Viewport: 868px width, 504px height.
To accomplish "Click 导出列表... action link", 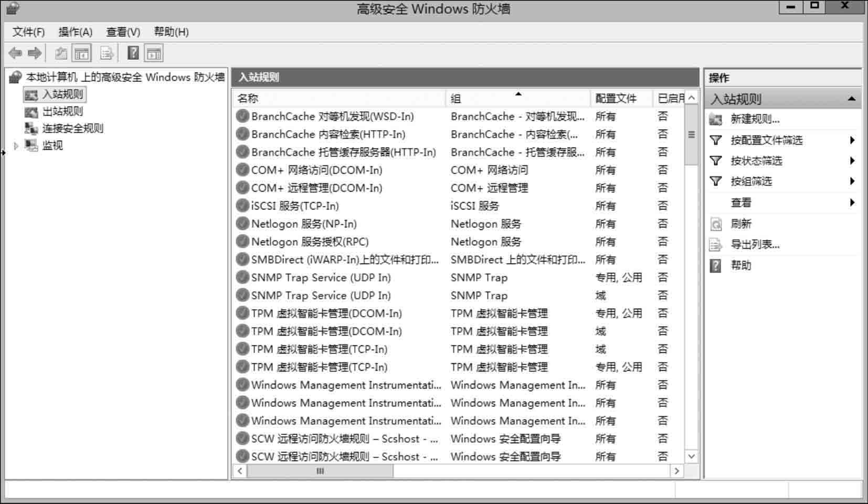I will [755, 245].
